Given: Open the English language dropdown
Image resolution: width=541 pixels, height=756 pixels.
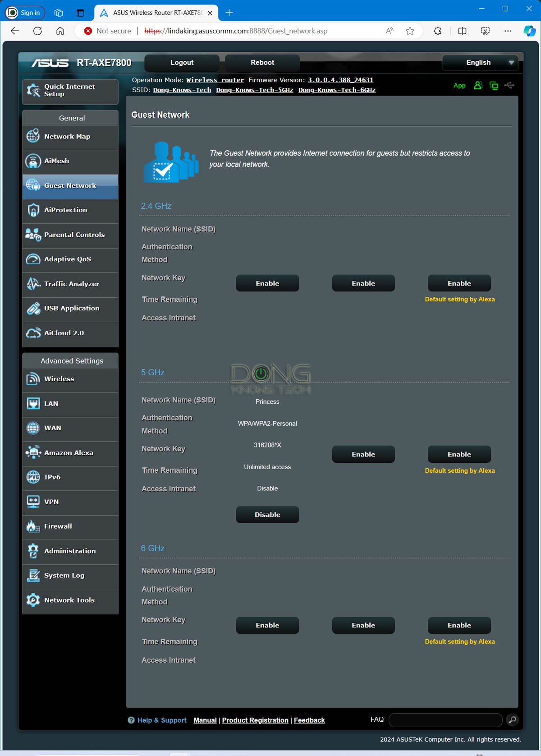Looking at the screenshot, I should point(480,63).
